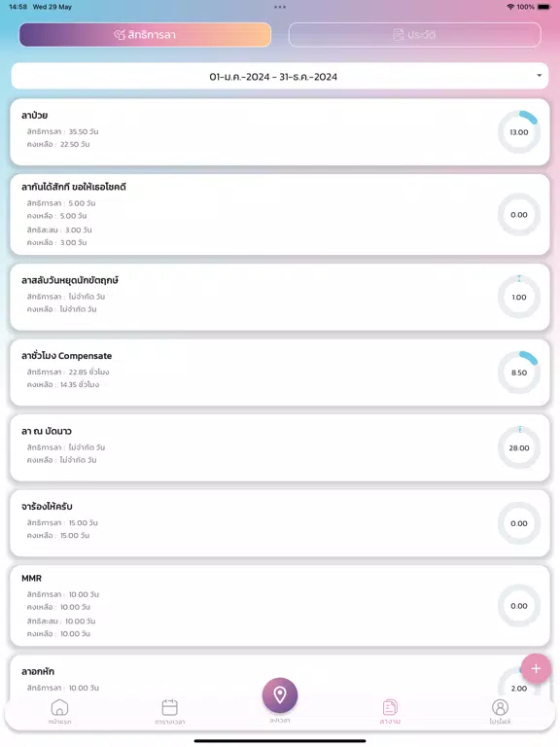
Task: Tap the three-dot multitasking indicator at top
Action: point(280,7)
